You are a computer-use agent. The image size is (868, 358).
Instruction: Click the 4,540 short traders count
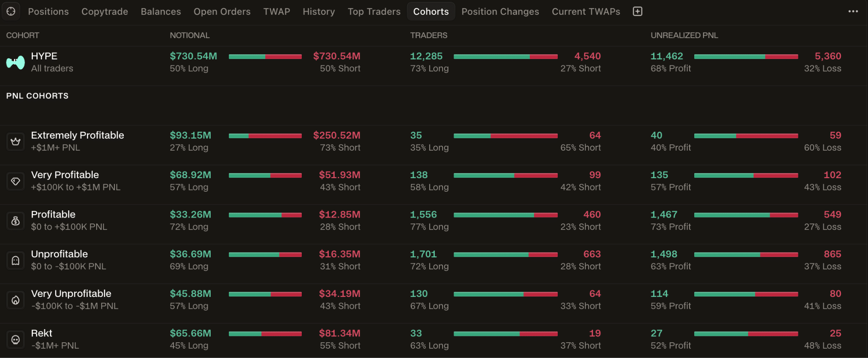click(x=587, y=56)
